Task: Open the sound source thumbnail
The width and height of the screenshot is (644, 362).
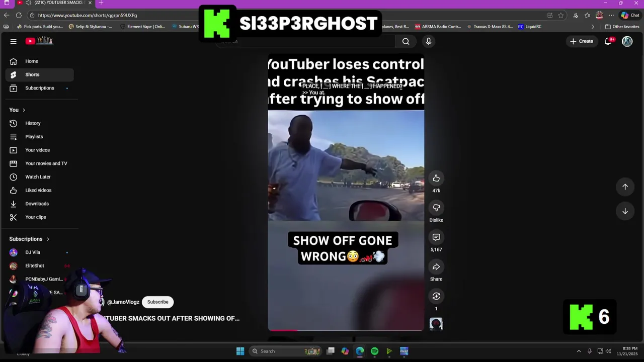Action: pyautogui.click(x=436, y=324)
